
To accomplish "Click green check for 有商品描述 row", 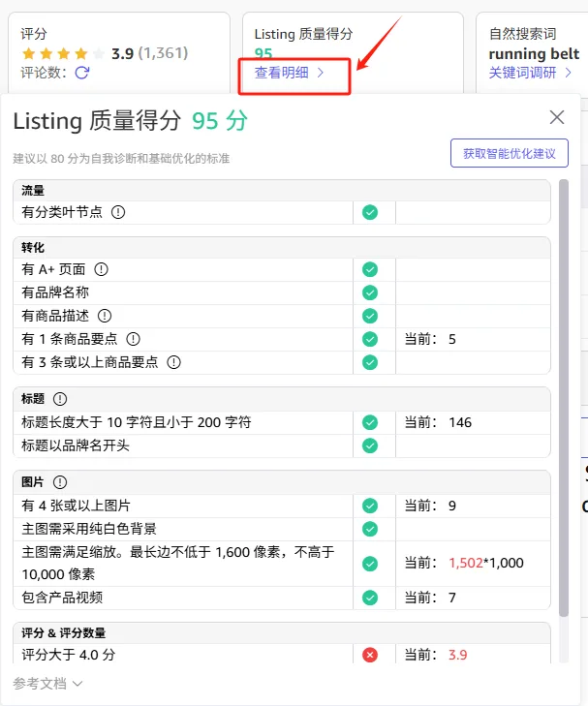I will (370, 316).
